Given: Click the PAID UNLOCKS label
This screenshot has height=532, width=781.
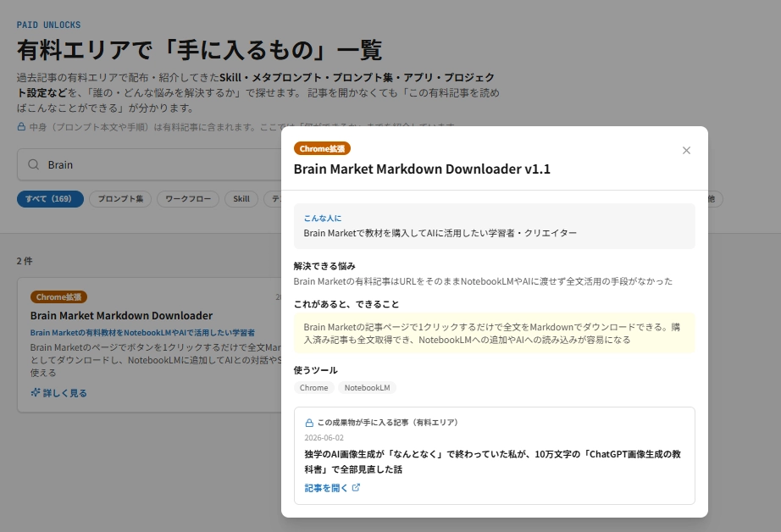Looking at the screenshot, I should 48,25.
